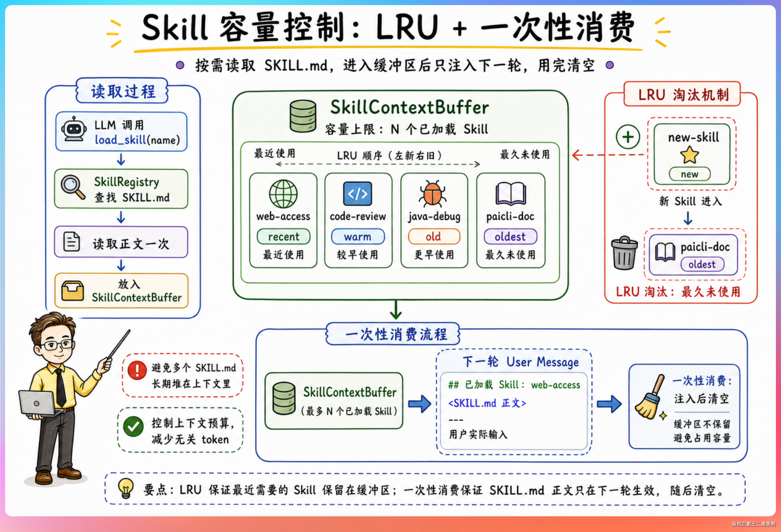781x532 pixels.
Task: Click the red exclamation warning icon
Action: [x=137, y=370]
